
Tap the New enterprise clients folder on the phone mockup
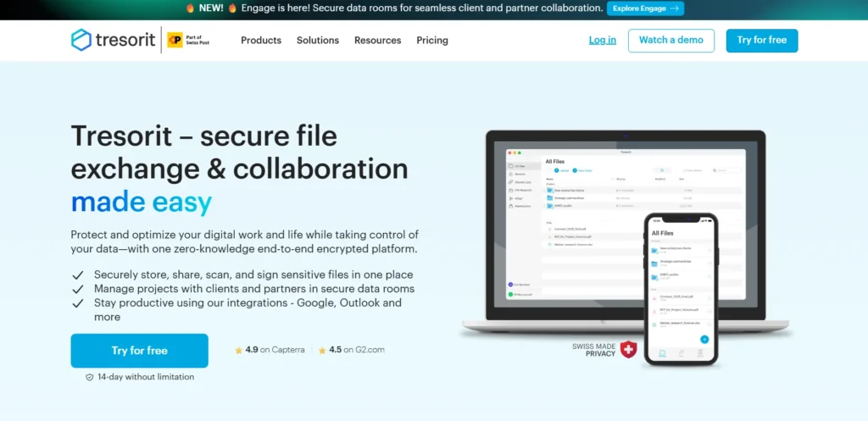click(682, 250)
